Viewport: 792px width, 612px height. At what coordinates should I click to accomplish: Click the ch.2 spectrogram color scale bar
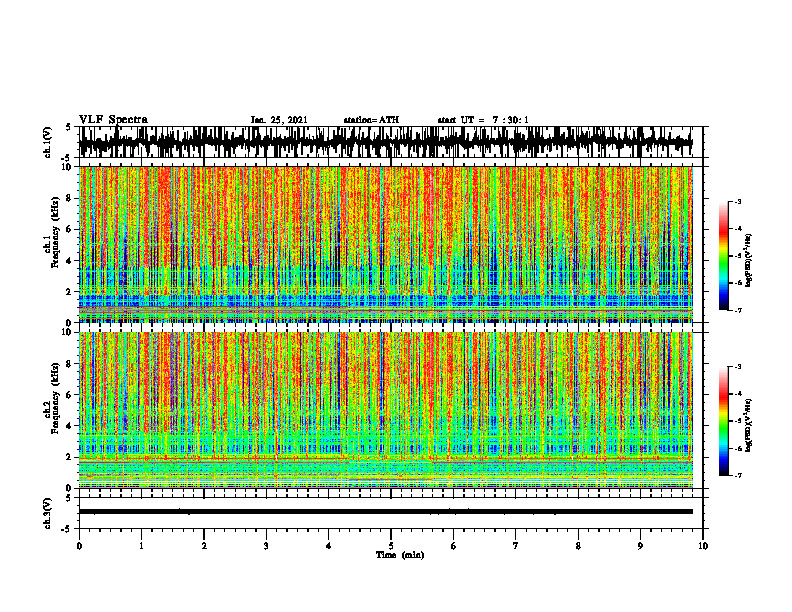(724, 421)
